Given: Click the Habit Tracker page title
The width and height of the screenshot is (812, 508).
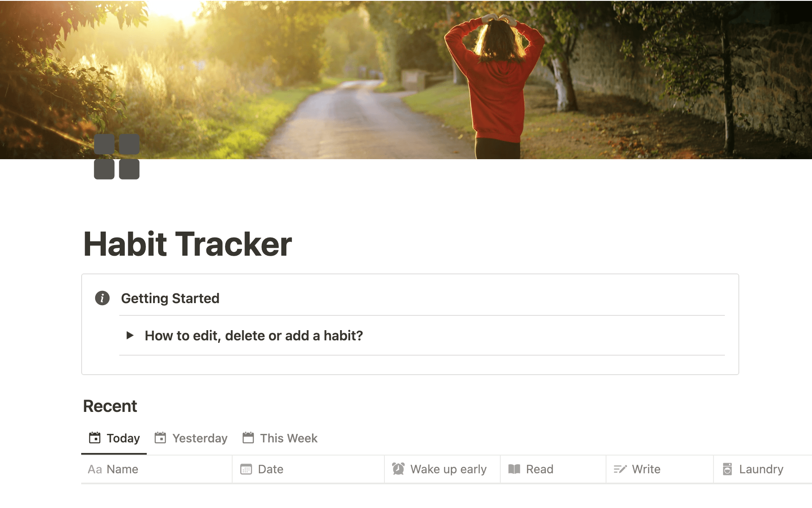Looking at the screenshot, I should click(x=187, y=244).
